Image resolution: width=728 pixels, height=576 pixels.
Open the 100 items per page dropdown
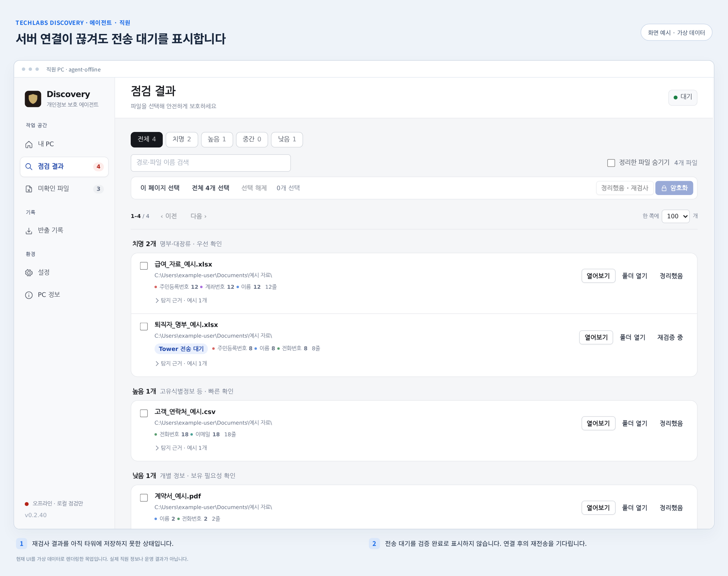(675, 216)
